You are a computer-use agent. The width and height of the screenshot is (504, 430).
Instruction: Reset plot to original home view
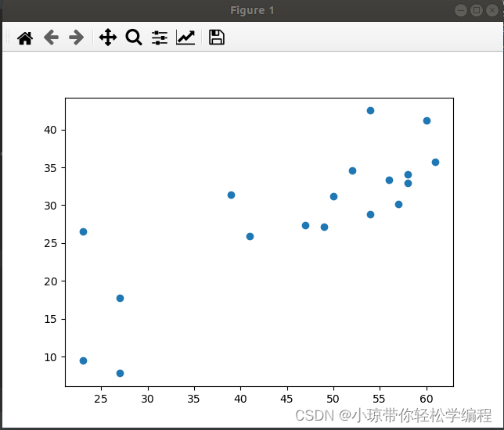[25, 38]
